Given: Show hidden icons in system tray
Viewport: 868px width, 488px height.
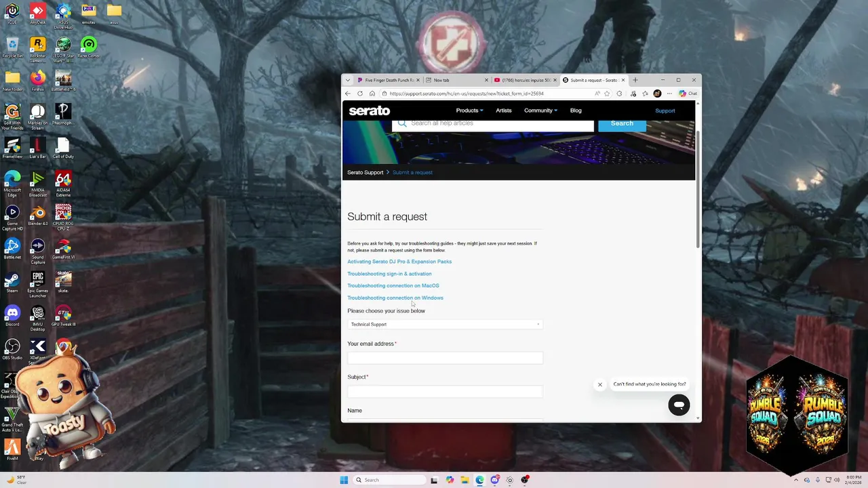Looking at the screenshot, I should tap(796, 480).
